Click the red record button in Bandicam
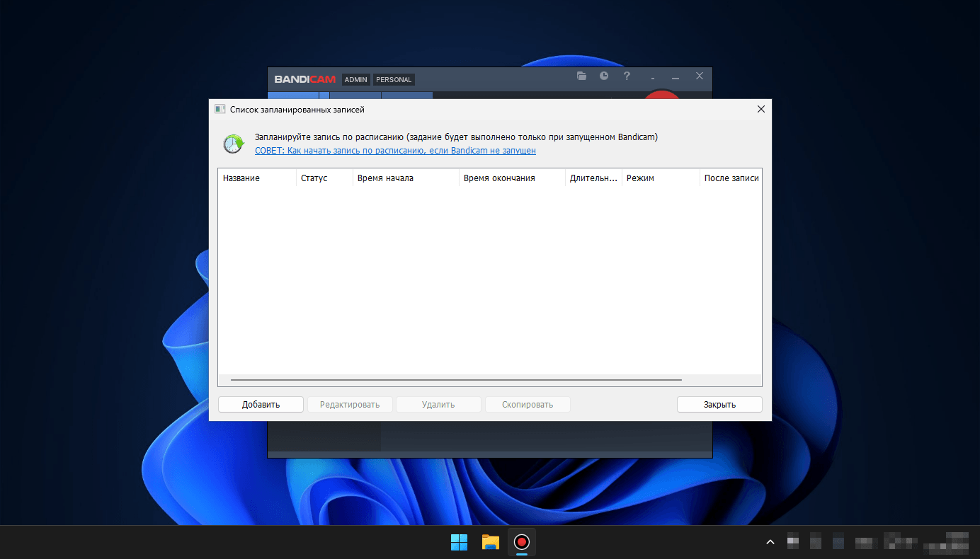 [663, 95]
